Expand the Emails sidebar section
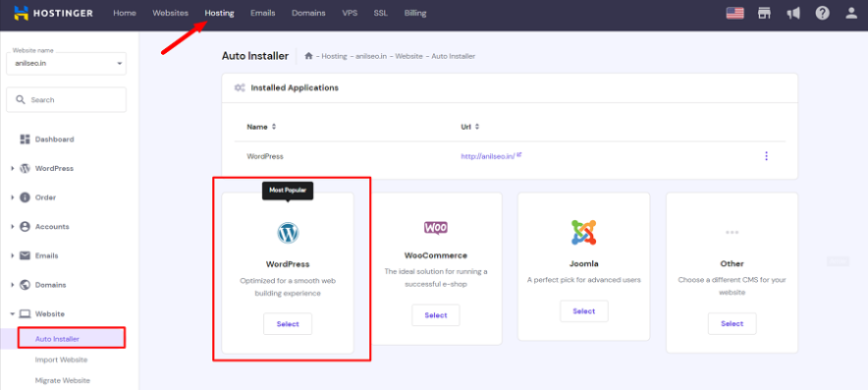 [12, 256]
